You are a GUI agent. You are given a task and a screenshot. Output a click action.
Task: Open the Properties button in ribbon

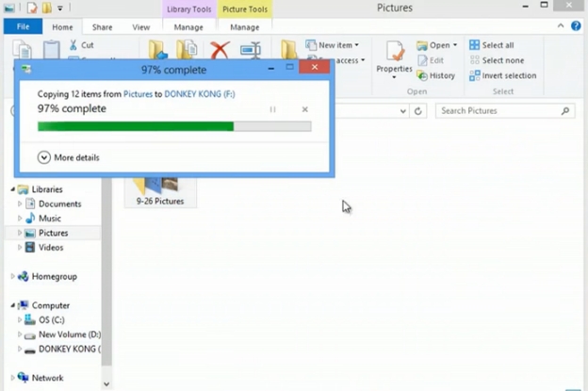point(394,60)
